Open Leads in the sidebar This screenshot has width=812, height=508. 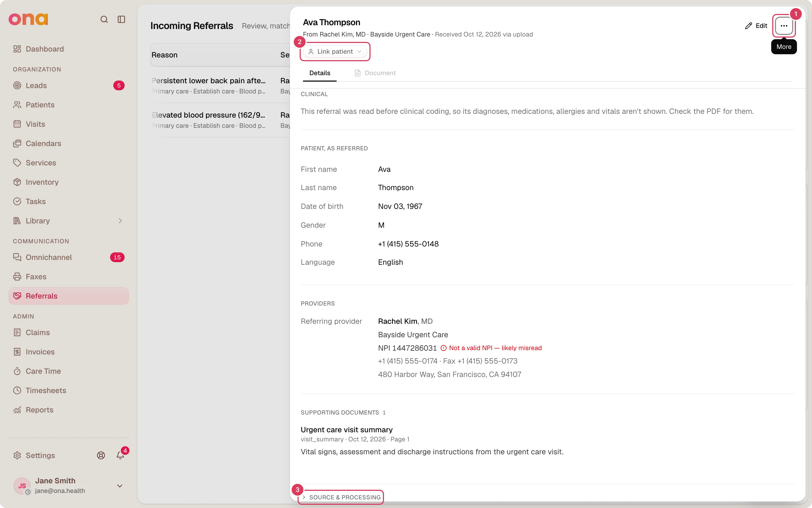(68, 85)
